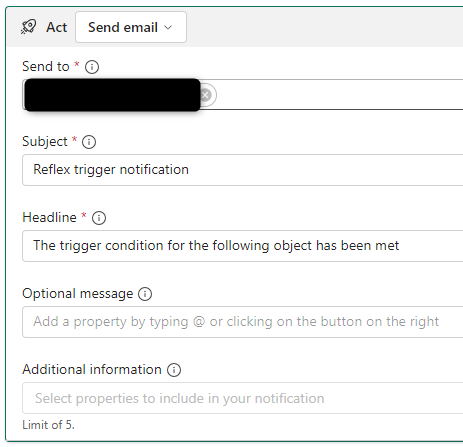The image size is (463, 447).
Task: Open the Send email action dropdown
Action: (x=131, y=27)
